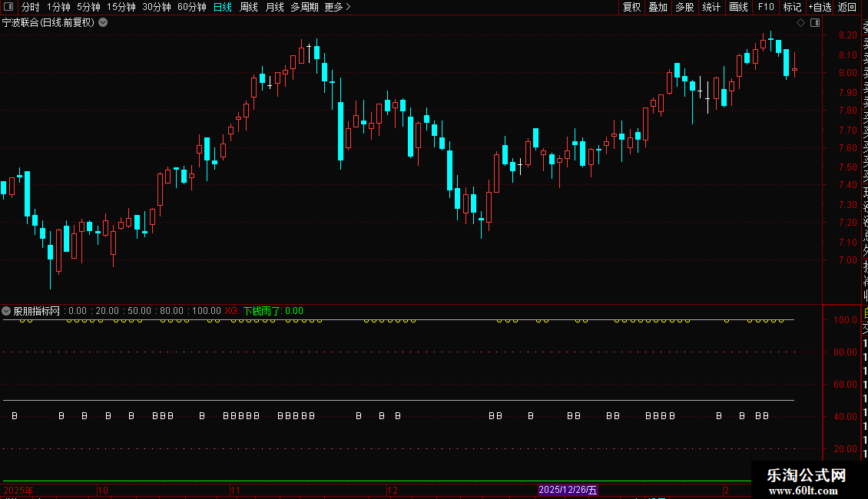Click the 股朋指标网 indicator name
This screenshot has width=868, height=499.
click(37, 311)
